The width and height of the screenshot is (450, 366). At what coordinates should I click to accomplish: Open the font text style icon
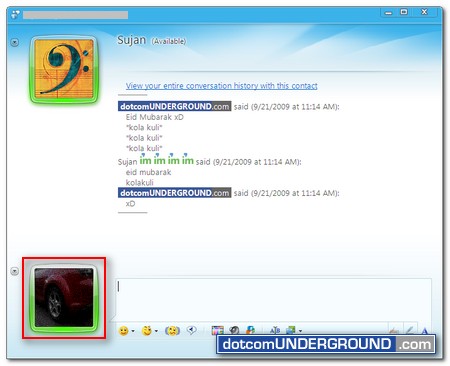(275, 330)
